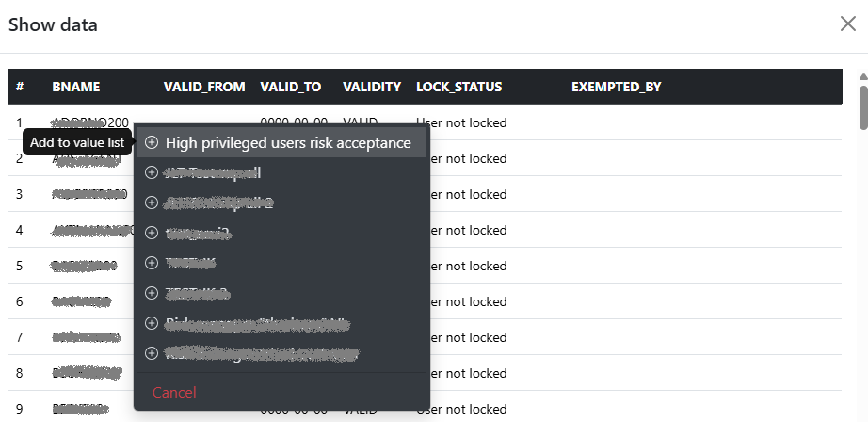Click the vertical scrollbar thumb
868x422 pixels.
862,105
